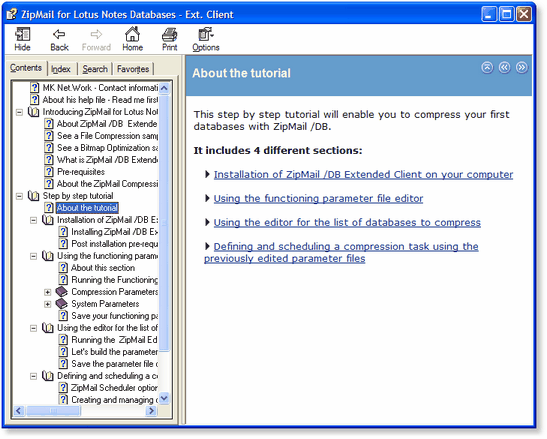Viewport: 547px width, 439px height.
Task: Close the ZipMail help window
Action: click(524, 14)
